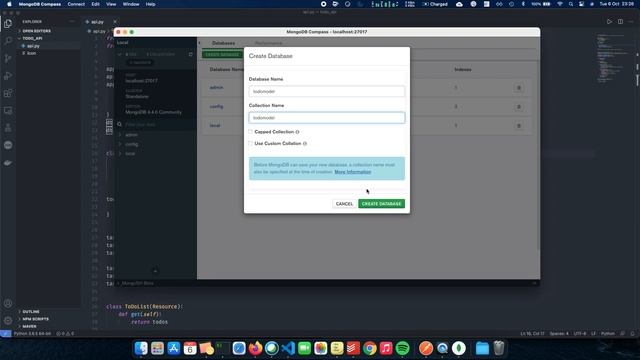
Task: Open the Window menu in the menu bar
Action: coord(131,4)
